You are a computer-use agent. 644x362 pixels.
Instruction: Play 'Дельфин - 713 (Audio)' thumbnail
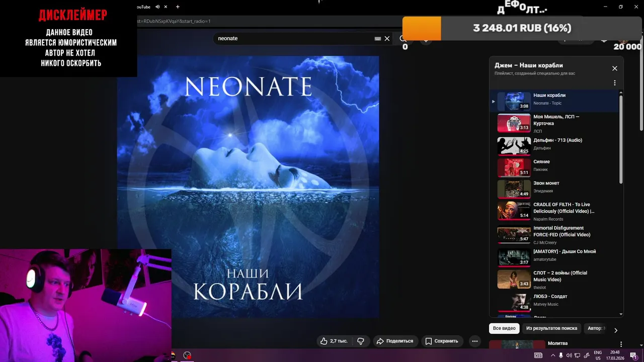514,146
